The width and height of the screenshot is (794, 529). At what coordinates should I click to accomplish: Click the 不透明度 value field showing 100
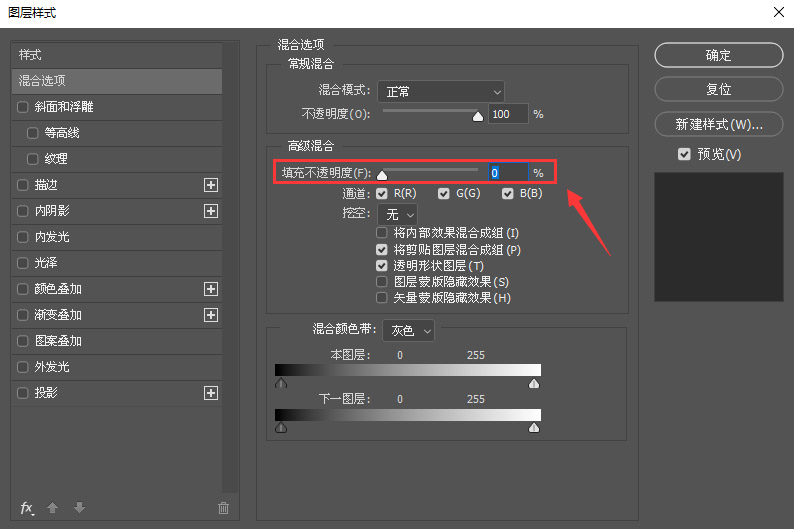click(x=508, y=114)
